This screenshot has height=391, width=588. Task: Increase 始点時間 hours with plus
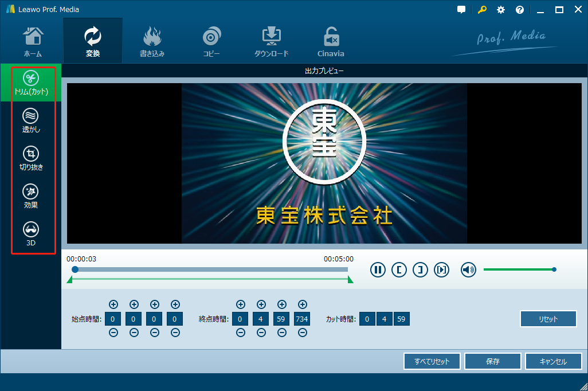click(113, 304)
